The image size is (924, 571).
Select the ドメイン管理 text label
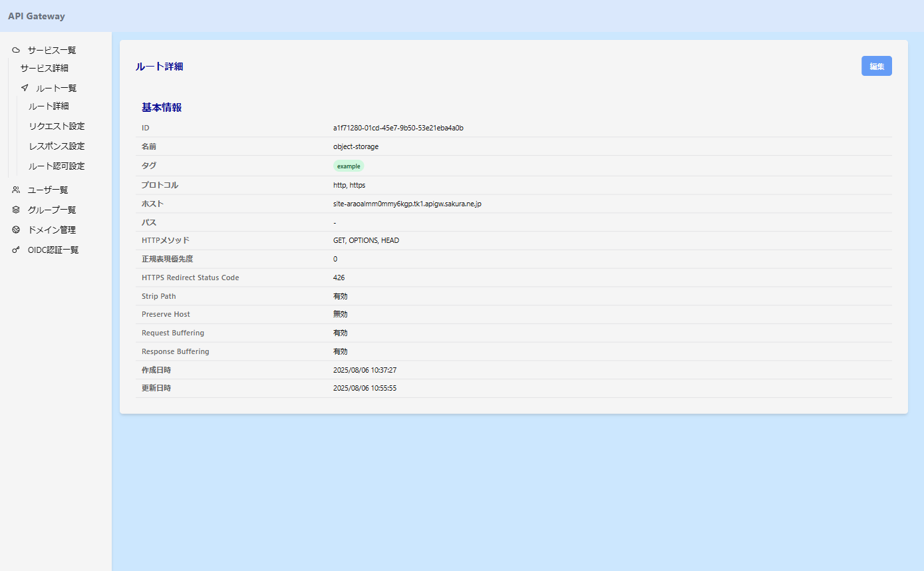(52, 230)
